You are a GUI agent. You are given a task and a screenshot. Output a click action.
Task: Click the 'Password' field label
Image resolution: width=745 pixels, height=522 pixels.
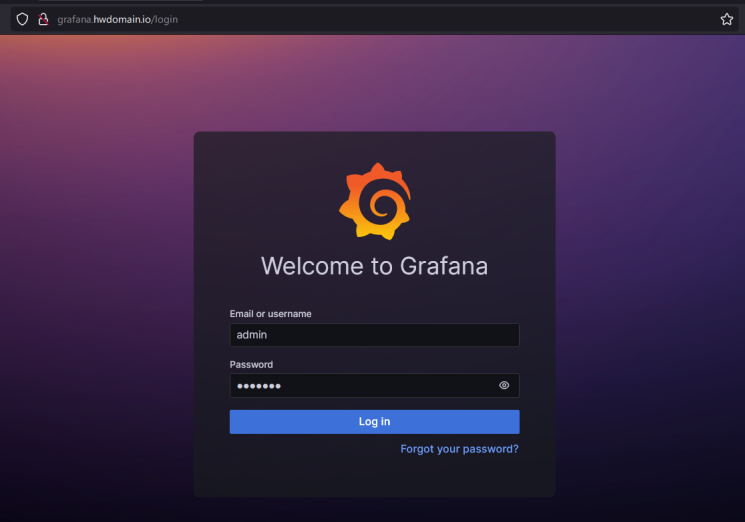point(251,365)
